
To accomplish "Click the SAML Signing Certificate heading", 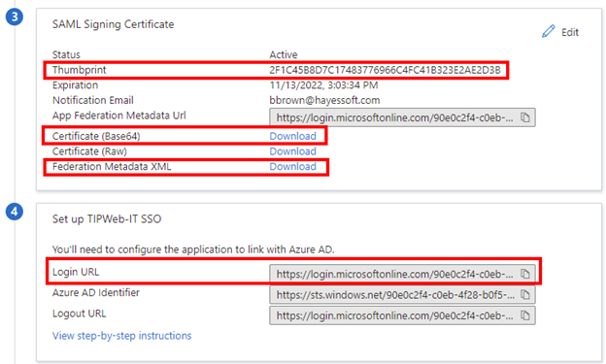I will 113,24.
